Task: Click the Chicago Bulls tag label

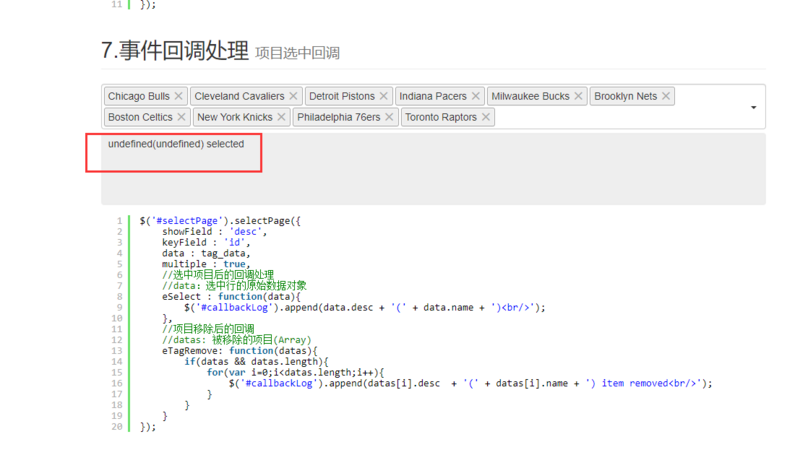Action: pyautogui.click(x=139, y=96)
